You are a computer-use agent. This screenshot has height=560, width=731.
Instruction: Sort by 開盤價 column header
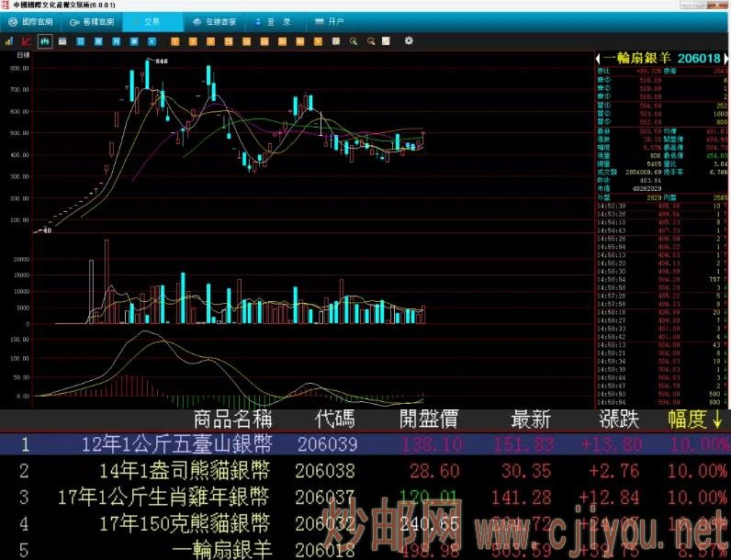[x=429, y=420]
